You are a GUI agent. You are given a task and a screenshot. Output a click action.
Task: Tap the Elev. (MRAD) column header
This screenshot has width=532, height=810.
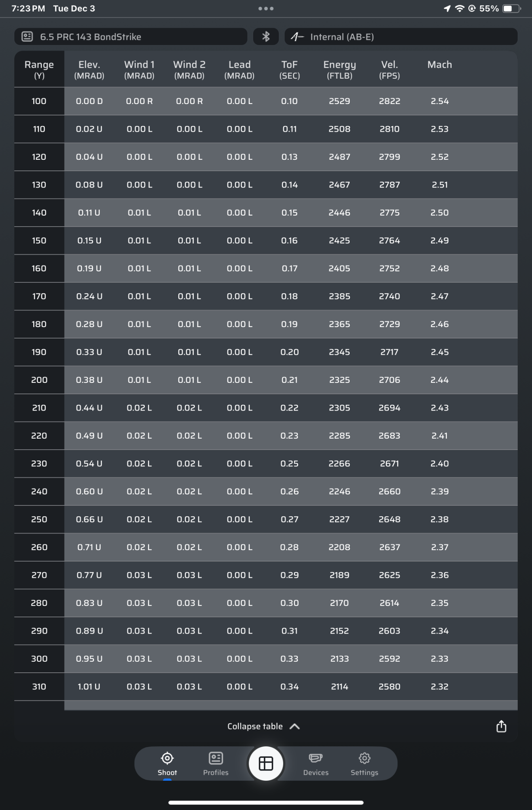click(x=89, y=69)
